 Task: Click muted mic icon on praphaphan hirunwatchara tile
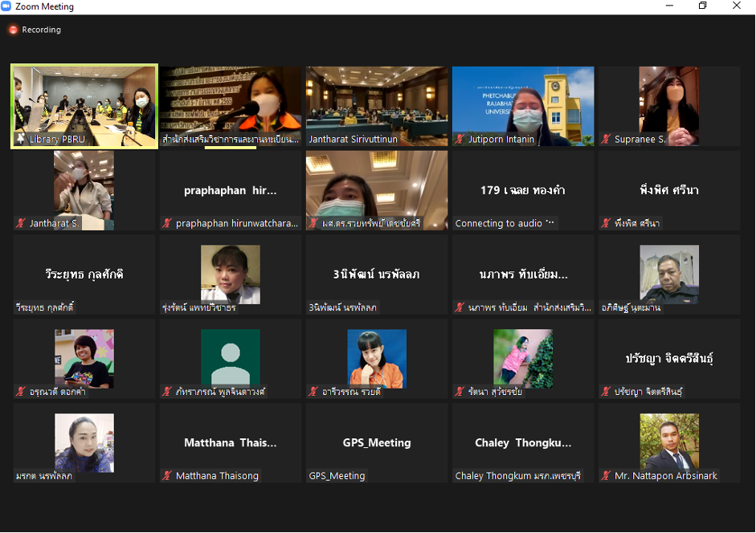click(x=167, y=223)
